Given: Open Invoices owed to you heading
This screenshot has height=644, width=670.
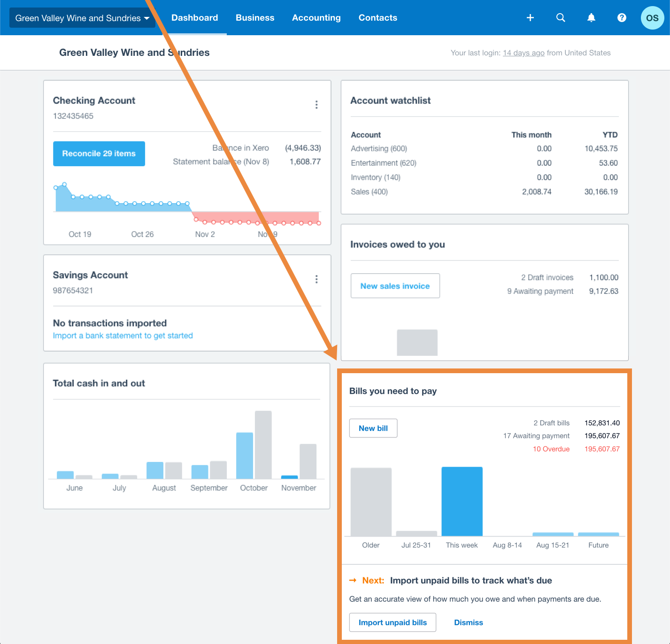Looking at the screenshot, I should click(x=398, y=245).
